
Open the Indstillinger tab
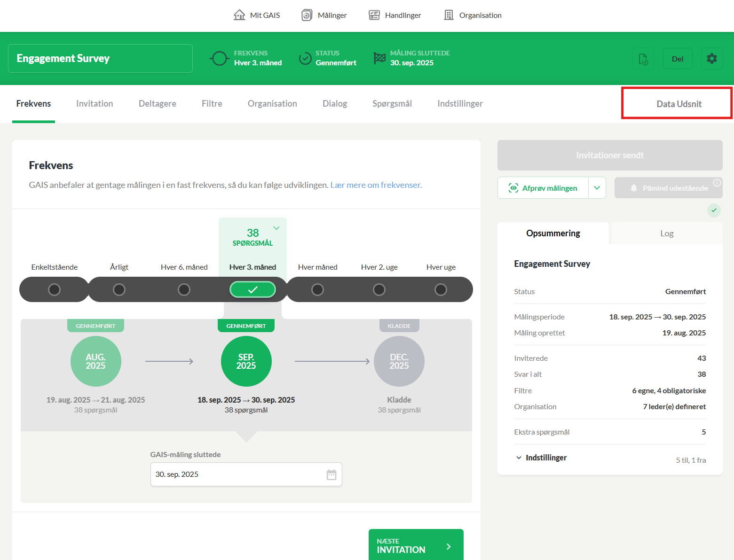[460, 104]
